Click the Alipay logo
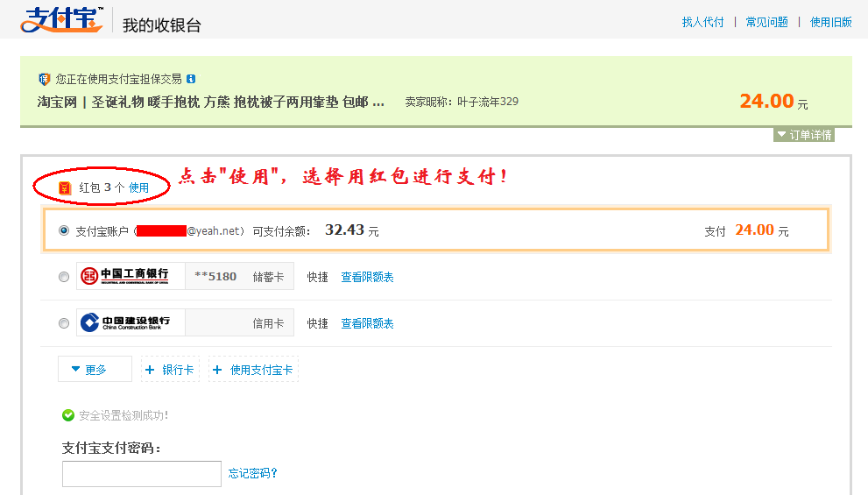This screenshot has height=495, width=868. click(x=61, y=20)
